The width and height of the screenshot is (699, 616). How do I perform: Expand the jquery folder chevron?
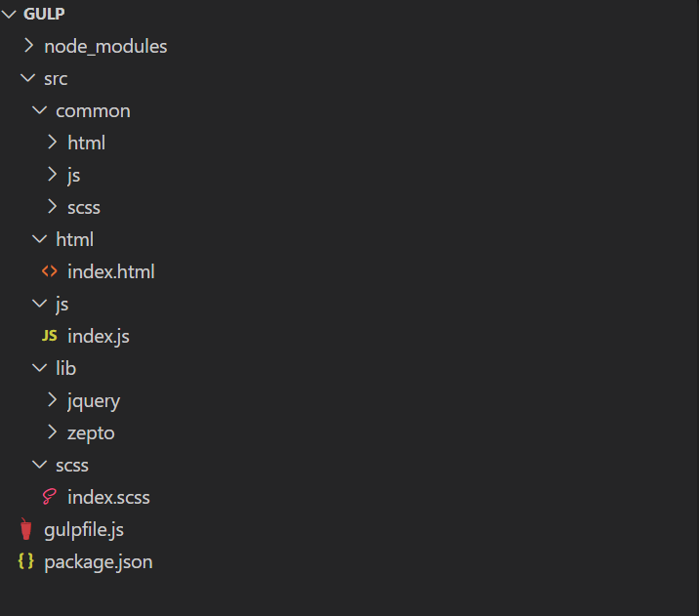coord(52,400)
